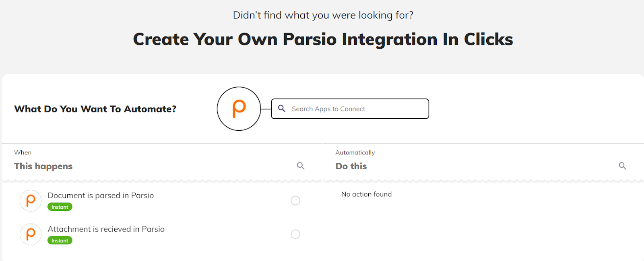Click the 'When' label above the triggers
The width and height of the screenshot is (644, 261).
coord(23,152)
